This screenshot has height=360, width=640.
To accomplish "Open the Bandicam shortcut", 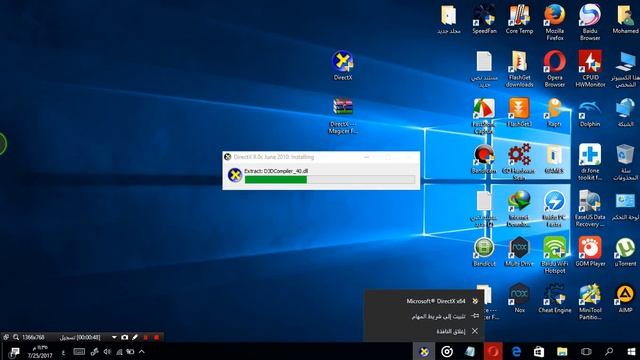I will pos(484,159).
